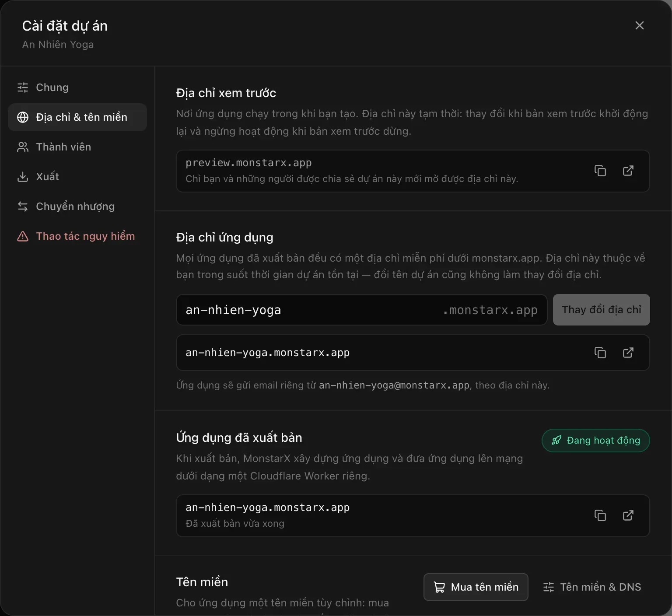Open preview.monstarx.app in a new tab
The width and height of the screenshot is (672, 616).
[628, 171]
